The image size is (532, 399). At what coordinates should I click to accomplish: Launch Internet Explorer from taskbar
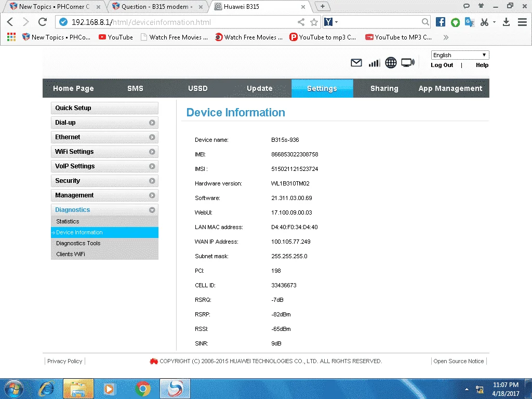46,389
